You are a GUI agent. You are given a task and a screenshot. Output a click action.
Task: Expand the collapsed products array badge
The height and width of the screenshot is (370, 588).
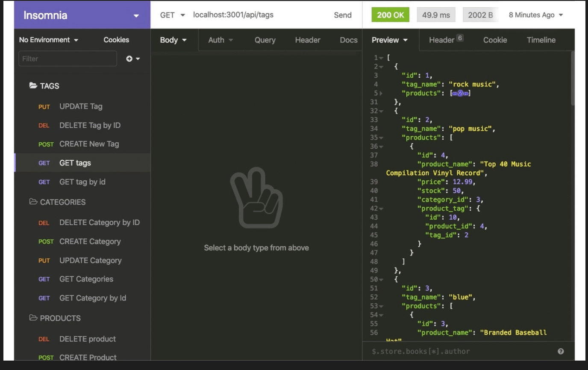[460, 93]
